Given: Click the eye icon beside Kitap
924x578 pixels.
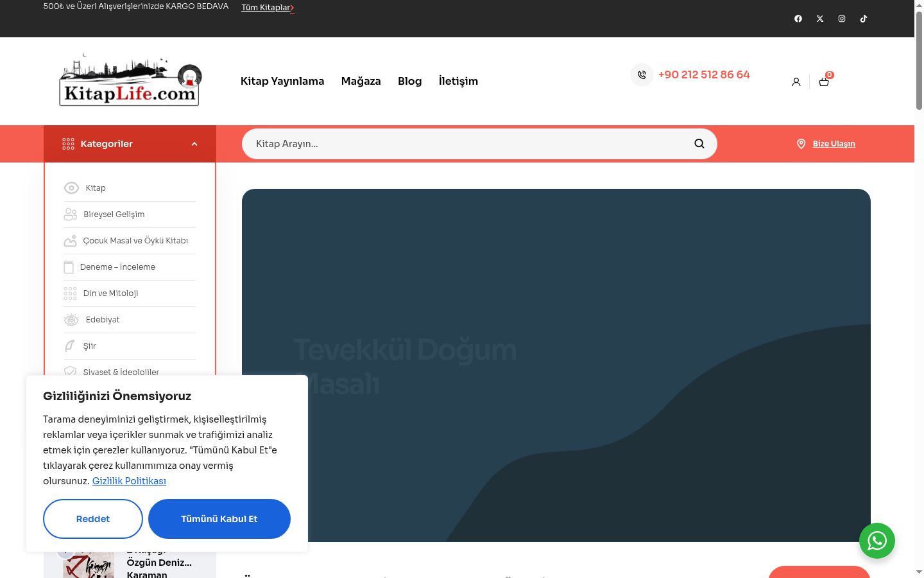Looking at the screenshot, I should point(71,188).
